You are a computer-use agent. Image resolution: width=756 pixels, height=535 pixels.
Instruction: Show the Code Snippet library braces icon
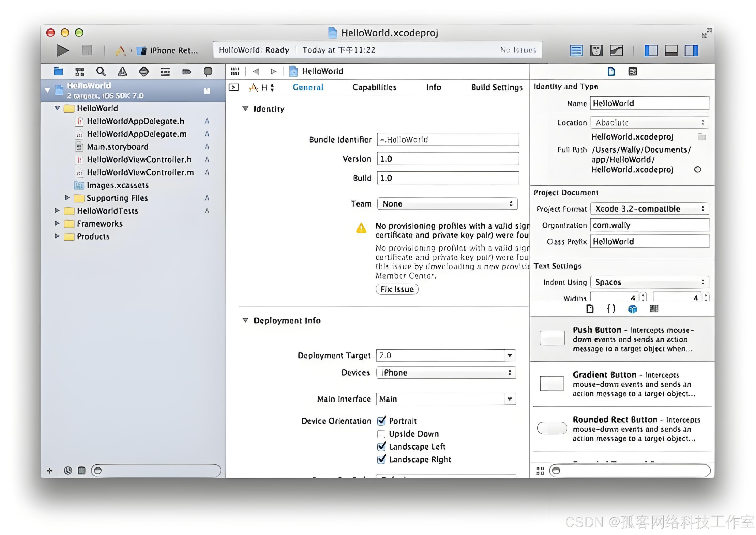pyautogui.click(x=611, y=309)
